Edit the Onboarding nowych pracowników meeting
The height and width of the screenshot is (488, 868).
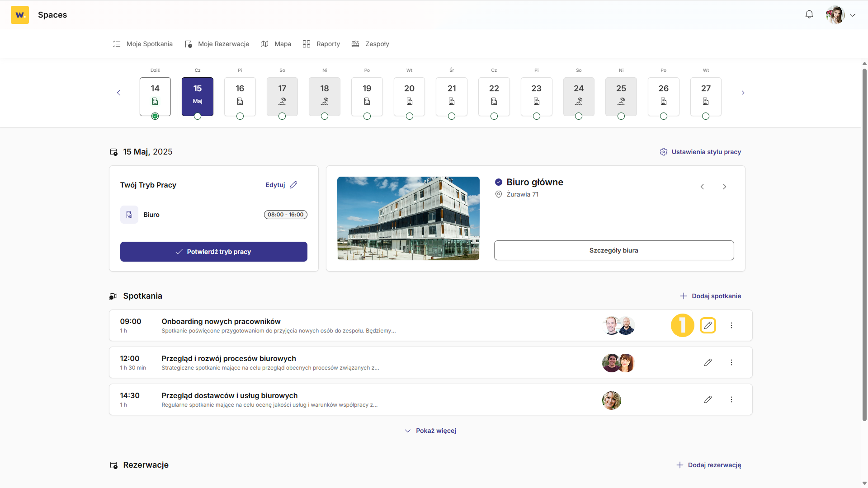[x=708, y=325]
